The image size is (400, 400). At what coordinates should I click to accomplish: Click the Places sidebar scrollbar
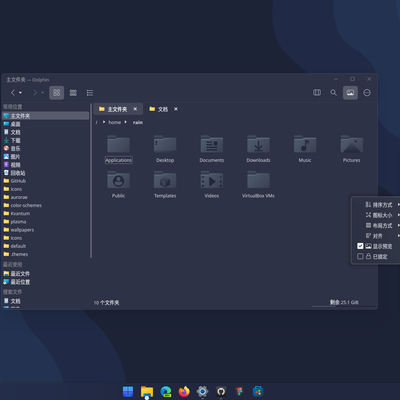click(91, 181)
